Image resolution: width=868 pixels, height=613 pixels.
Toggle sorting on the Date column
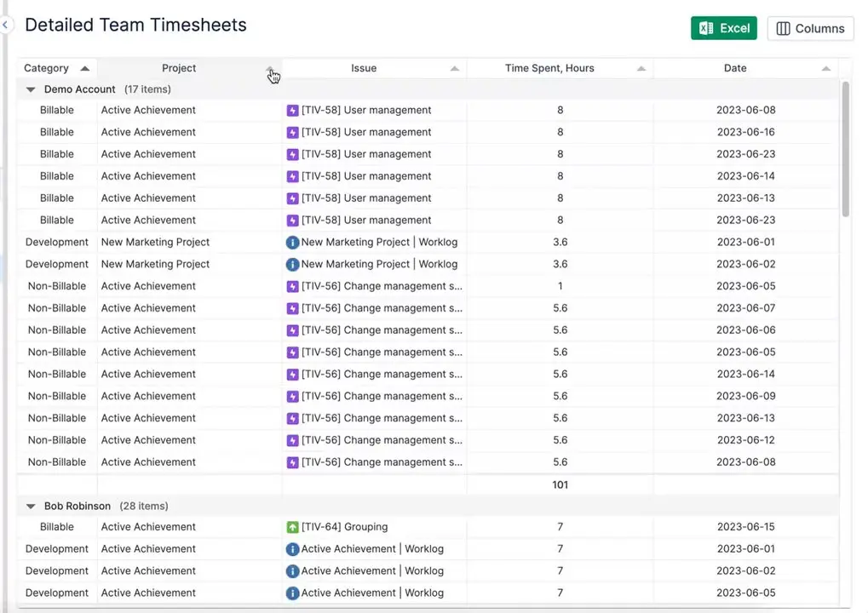click(825, 68)
